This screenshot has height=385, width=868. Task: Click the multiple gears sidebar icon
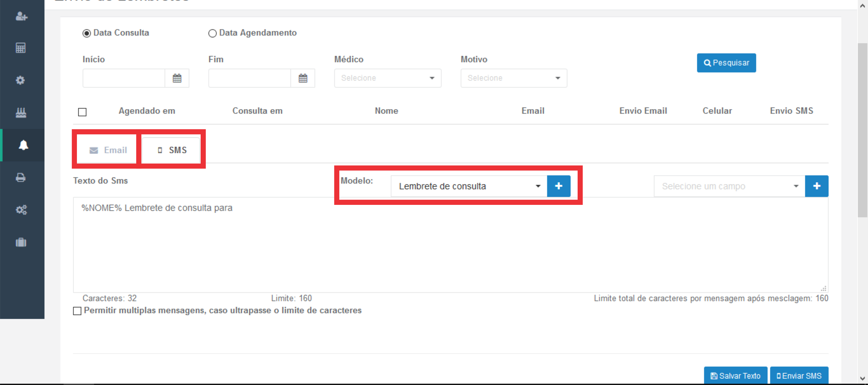click(x=21, y=210)
